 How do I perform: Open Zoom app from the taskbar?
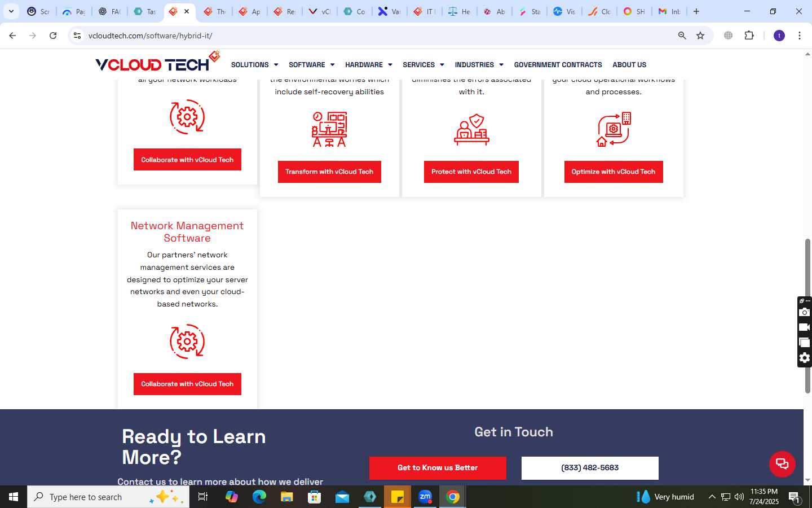(425, 497)
